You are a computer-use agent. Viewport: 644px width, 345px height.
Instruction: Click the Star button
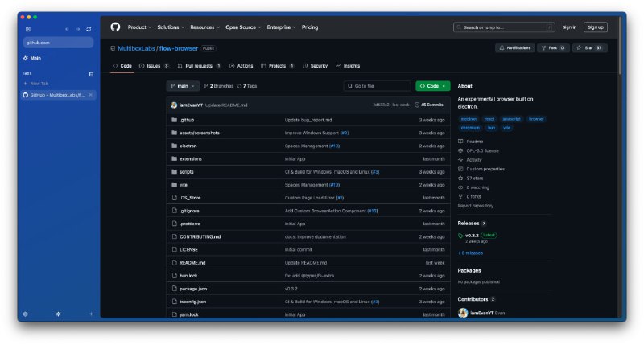click(x=590, y=48)
